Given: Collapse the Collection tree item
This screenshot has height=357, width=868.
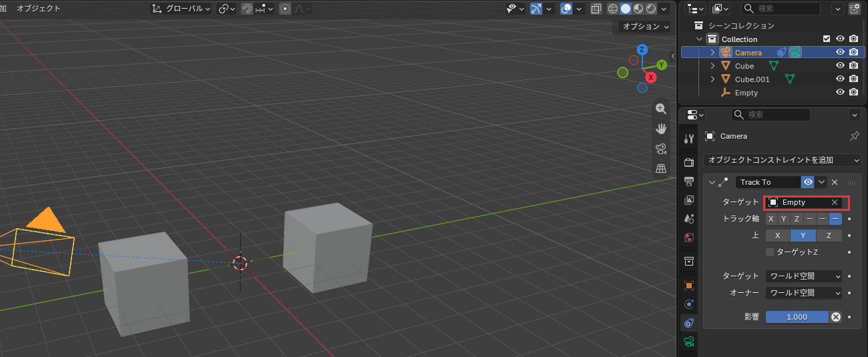Looking at the screenshot, I should tap(699, 39).
